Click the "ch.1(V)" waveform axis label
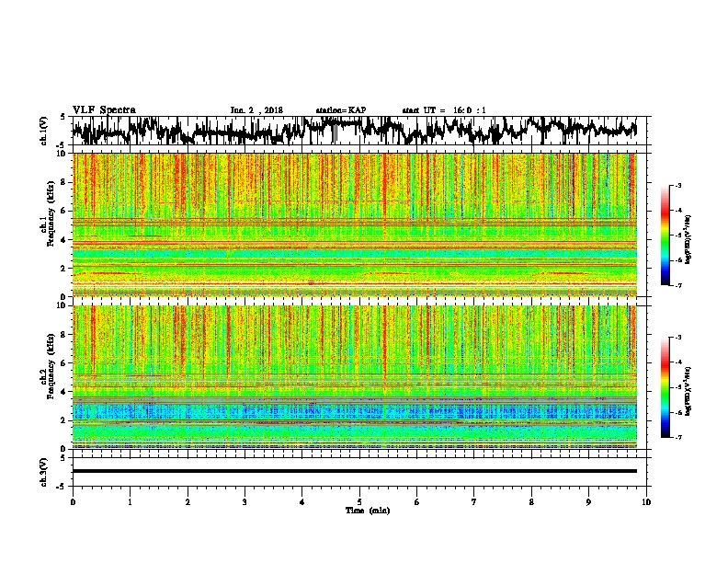Viewport: 728px width, 563px height. tap(44, 131)
